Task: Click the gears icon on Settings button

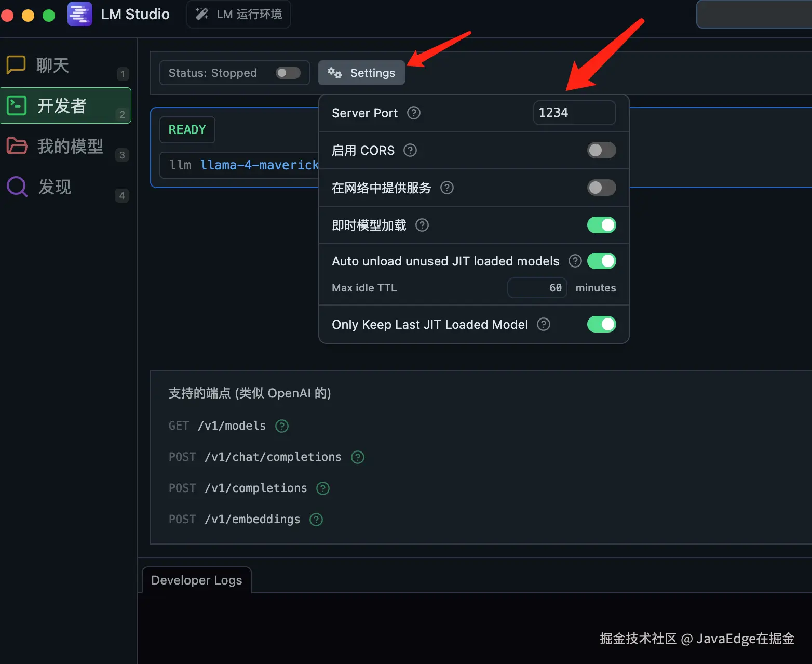Action: [335, 73]
